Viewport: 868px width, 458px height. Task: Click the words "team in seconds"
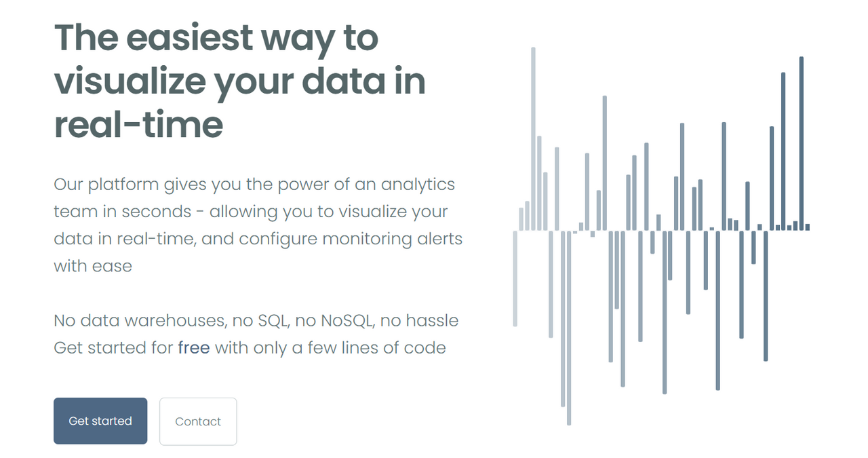[123, 212]
